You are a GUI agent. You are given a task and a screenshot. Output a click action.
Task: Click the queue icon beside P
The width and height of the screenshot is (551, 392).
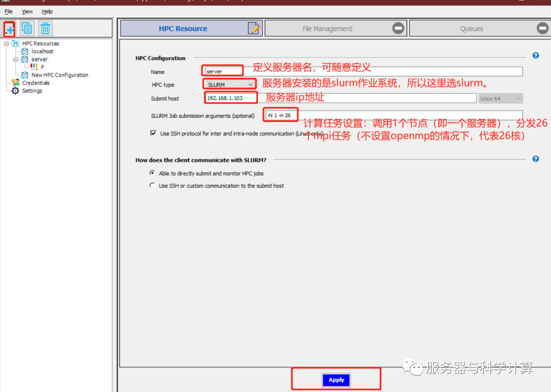(x=34, y=66)
